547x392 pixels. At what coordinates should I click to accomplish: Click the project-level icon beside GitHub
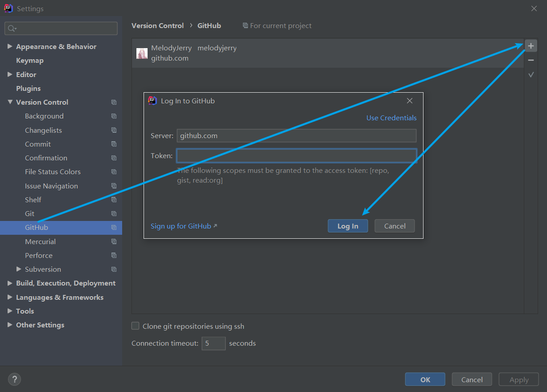click(114, 228)
